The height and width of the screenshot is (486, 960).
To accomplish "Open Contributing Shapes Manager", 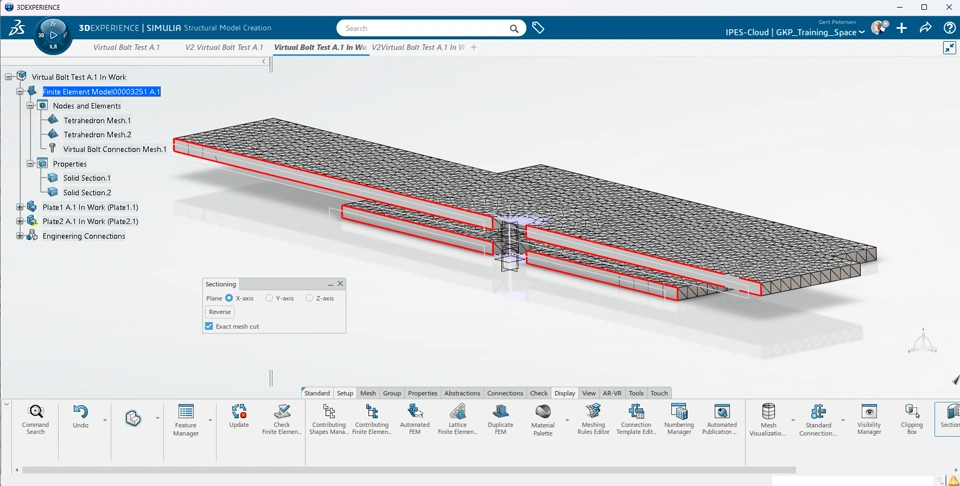I will [x=329, y=419].
